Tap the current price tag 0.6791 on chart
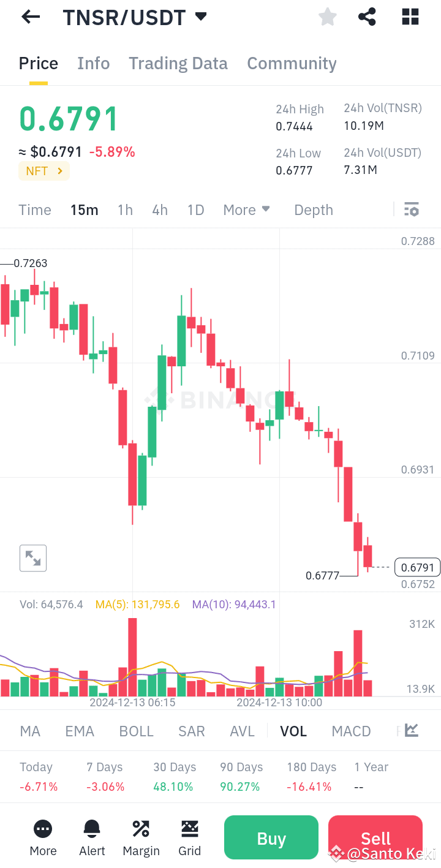 tap(417, 567)
